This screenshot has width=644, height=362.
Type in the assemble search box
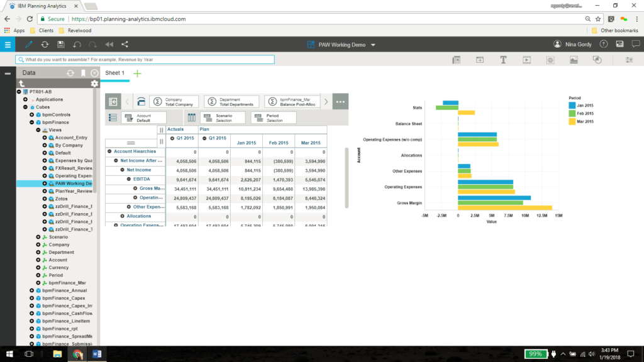[145, 60]
